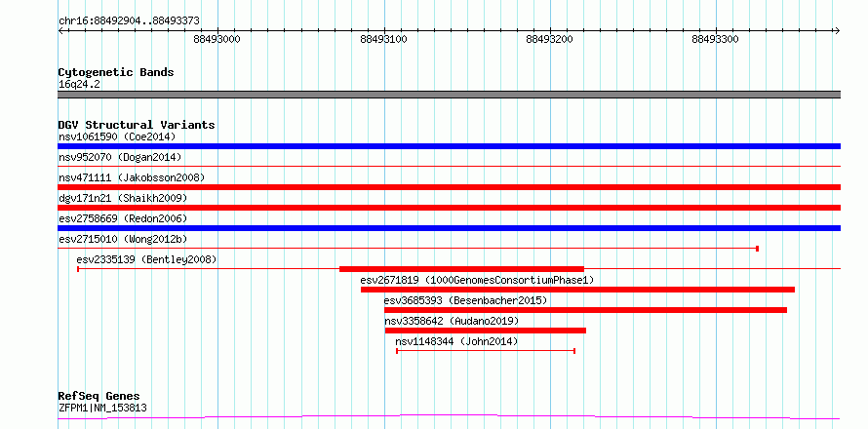Select the red nsv471111 variant bar
Viewport: 868px width, 429px height.
[x=449, y=187]
